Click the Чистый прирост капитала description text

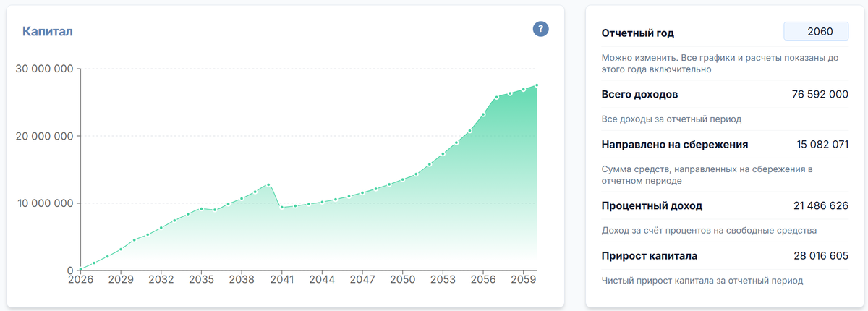coord(702,281)
